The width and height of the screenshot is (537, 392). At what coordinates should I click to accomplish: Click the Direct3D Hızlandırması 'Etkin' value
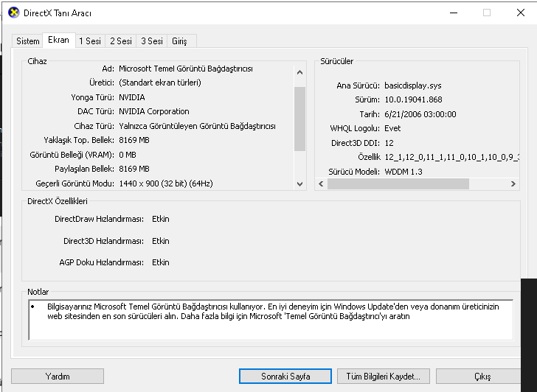tap(161, 241)
